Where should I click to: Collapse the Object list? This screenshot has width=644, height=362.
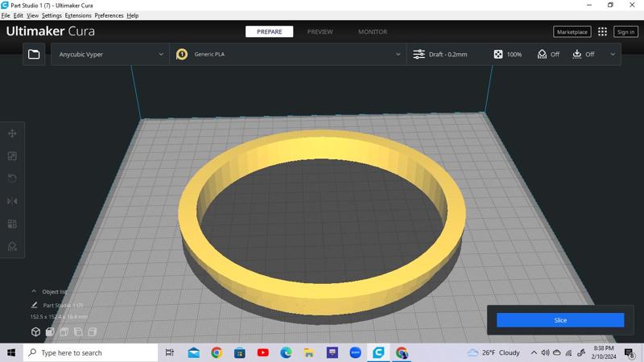34,291
